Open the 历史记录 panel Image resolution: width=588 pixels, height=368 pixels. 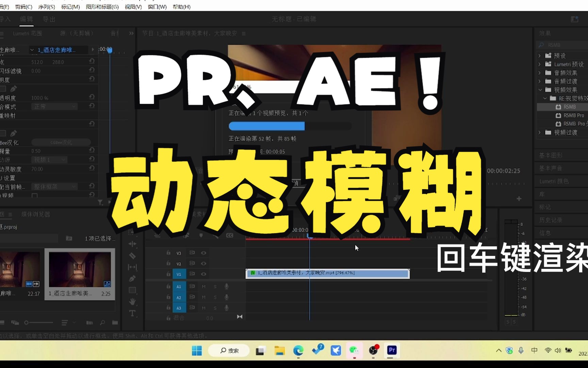(551, 220)
